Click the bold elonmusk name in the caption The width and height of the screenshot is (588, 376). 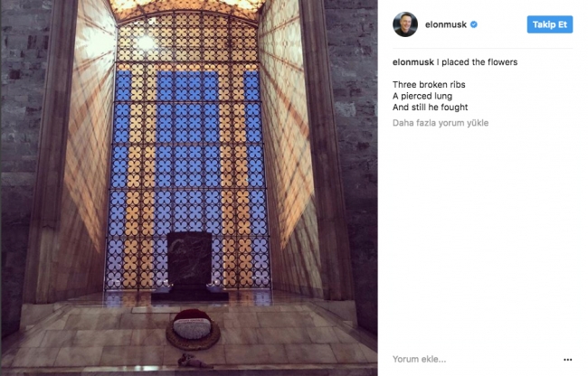tap(413, 62)
